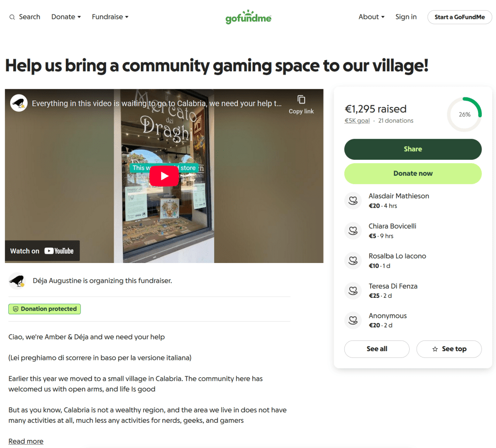
Task: Click Watch on YouTube badge
Action: (42, 251)
